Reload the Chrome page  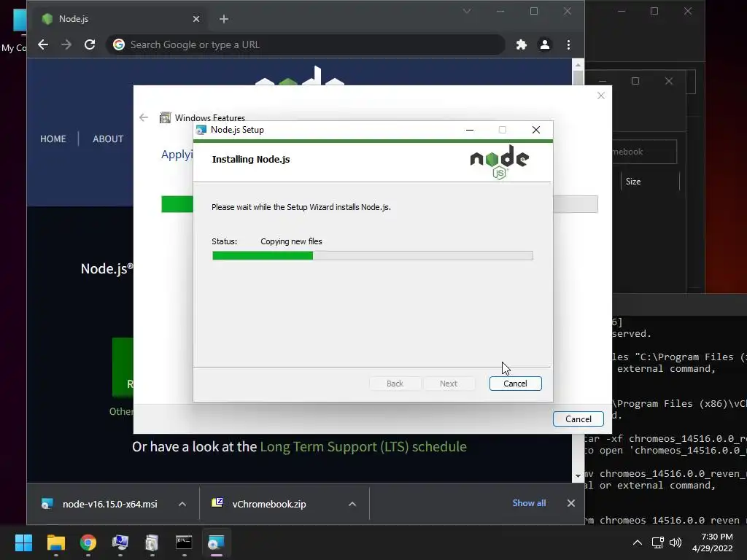click(x=90, y=44)
